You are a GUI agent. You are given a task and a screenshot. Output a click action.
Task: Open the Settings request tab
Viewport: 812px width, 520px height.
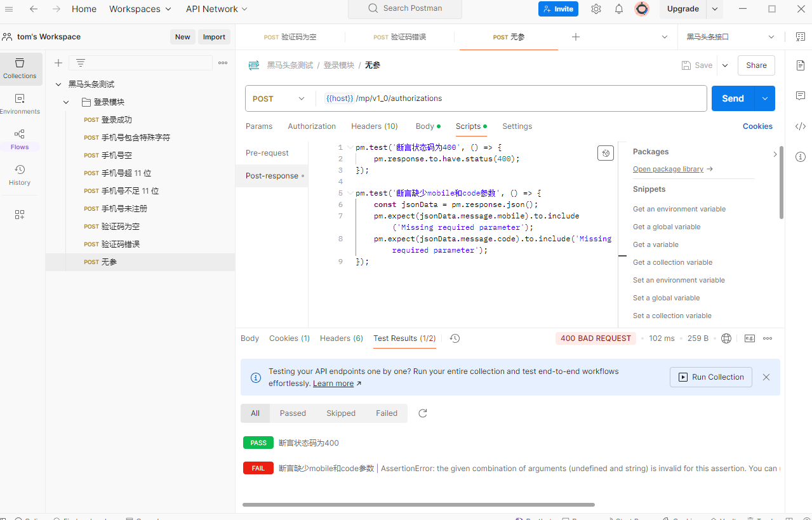pyautogui.click(x=517, y=126)
